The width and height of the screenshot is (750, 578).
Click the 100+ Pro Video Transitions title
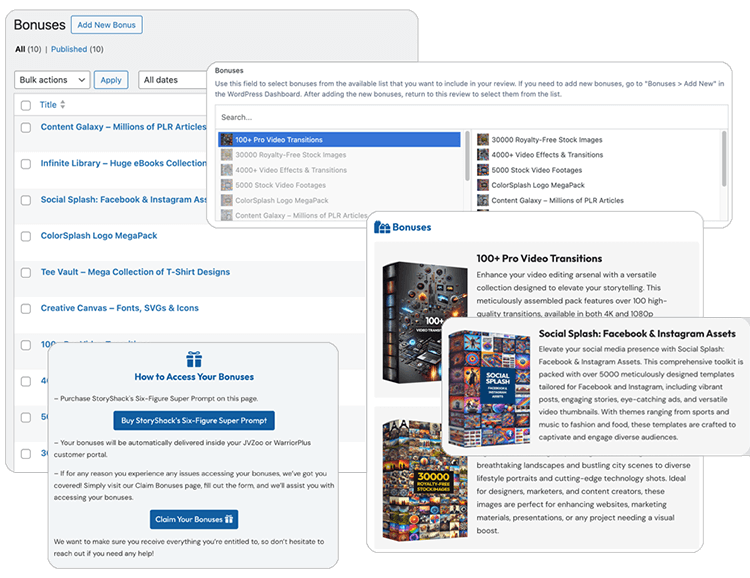point(539,258)
